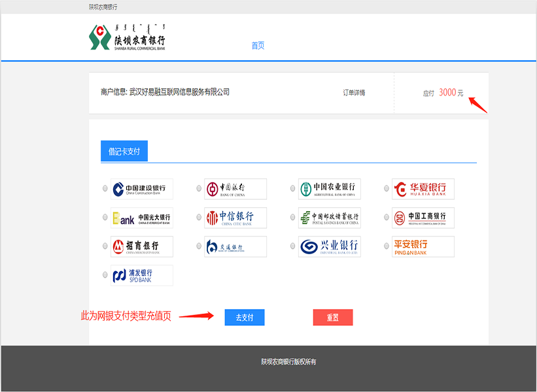
Task: Go to the 首页 menu item
Action: (258, 46)
